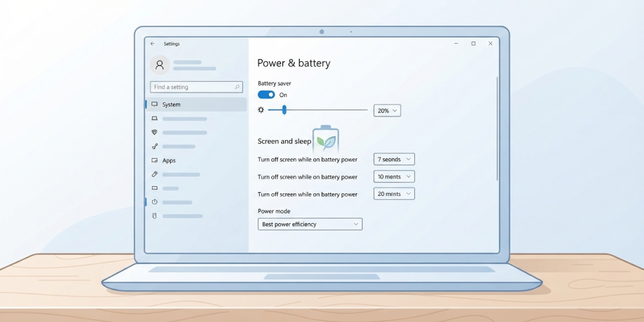Click the "Screen and sleep" section heading

pos(284,142)
